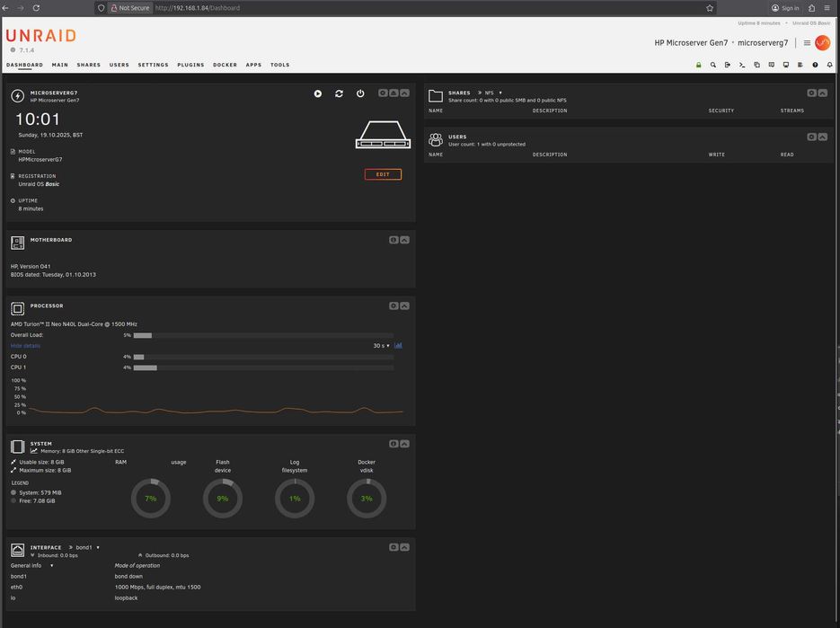
Task: Collapse the Shares tile
Action: tap(823, 93)
